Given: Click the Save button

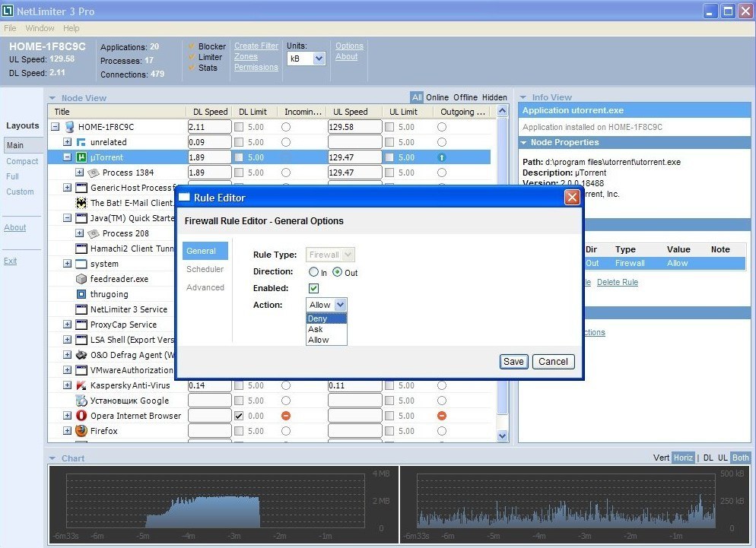Looking at the screenshot, I should (513, 362).
